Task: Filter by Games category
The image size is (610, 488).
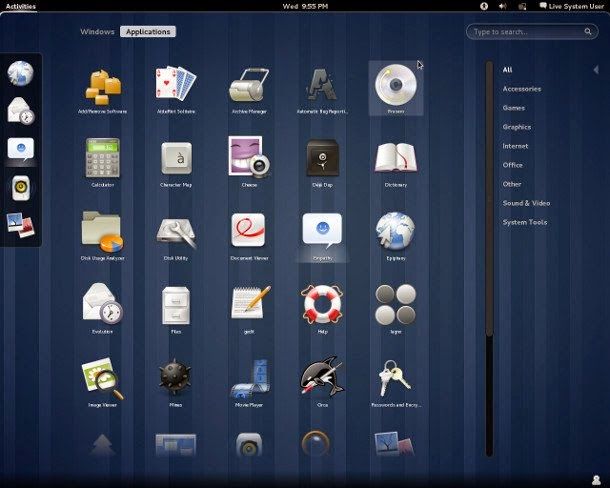Action: tap(514, 108)
